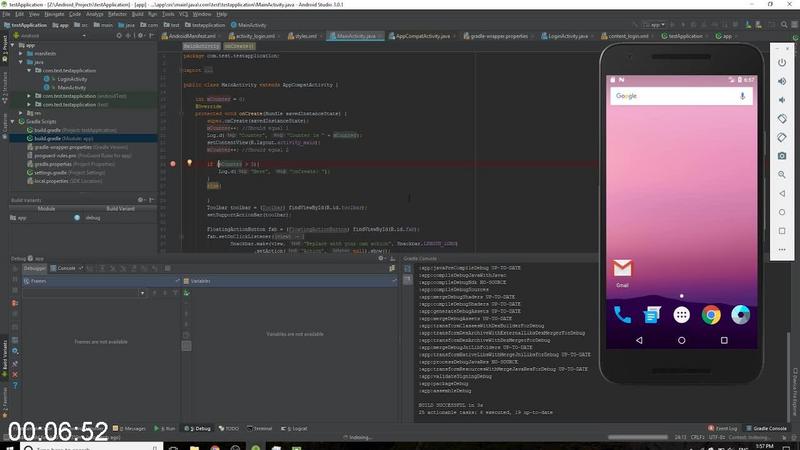This screenshot has width=800, height=450.
Task: Launch Chrome on the emulator
Action: 711,315
